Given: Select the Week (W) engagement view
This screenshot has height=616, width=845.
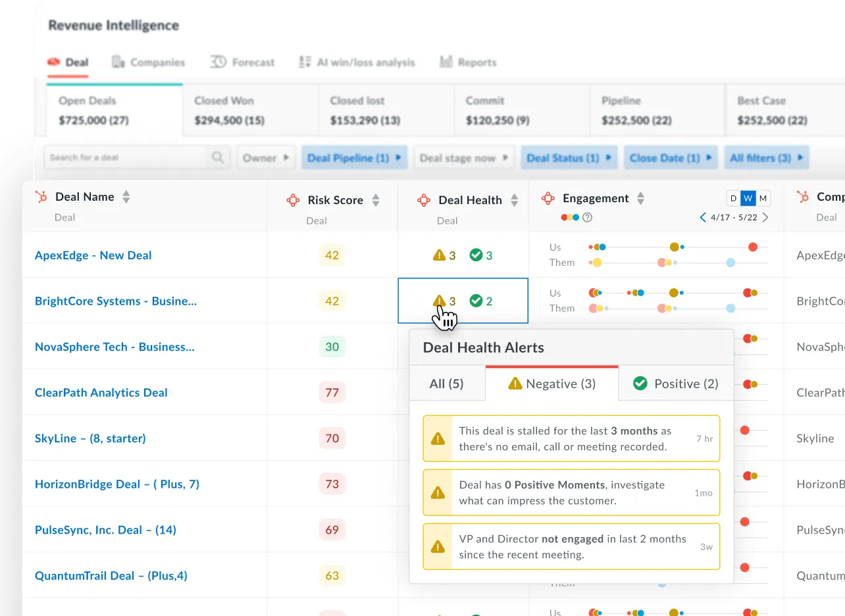Looking at the screenshot, I should coord(748,198).
